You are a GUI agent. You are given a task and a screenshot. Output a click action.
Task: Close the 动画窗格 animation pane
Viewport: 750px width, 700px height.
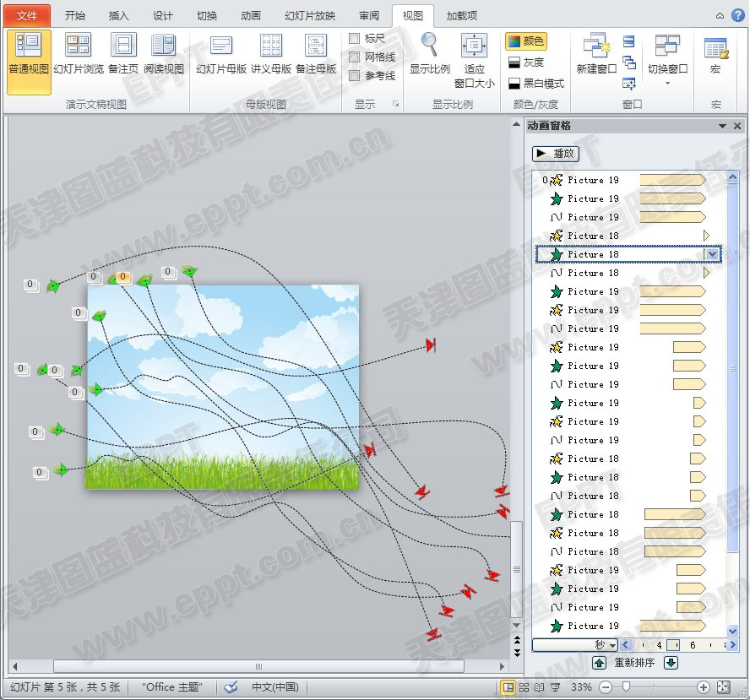737,126
